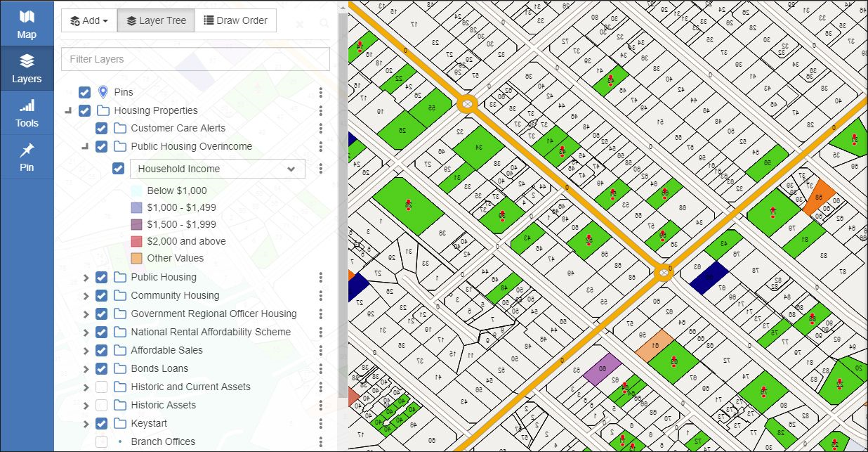Click the $1,000 - $1,499 legend swatch

pyautogui.click(x=137, y=207)
